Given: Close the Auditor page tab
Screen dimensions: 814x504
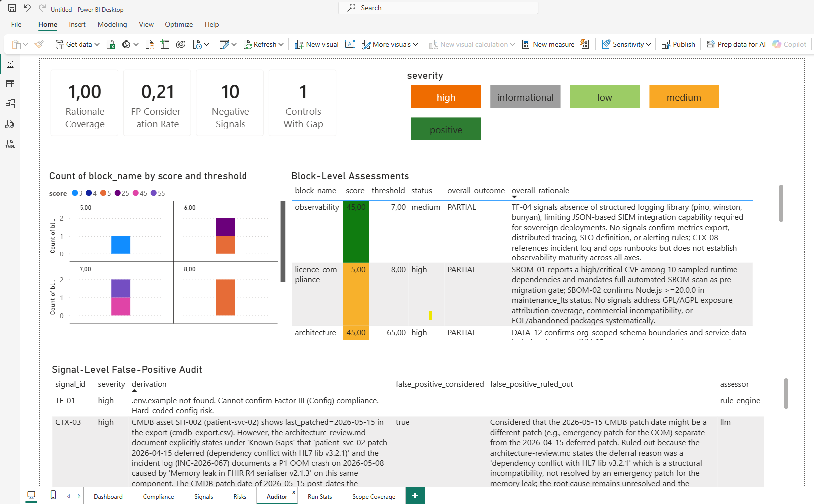Looking at the screenshot, I should tap(294, 492).
